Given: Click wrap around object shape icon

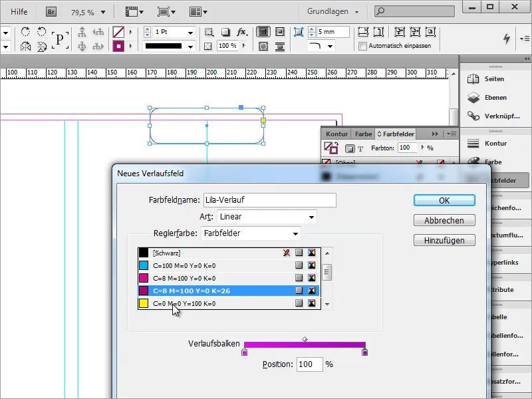Looking at the screenshot, I should click(263, 46).
